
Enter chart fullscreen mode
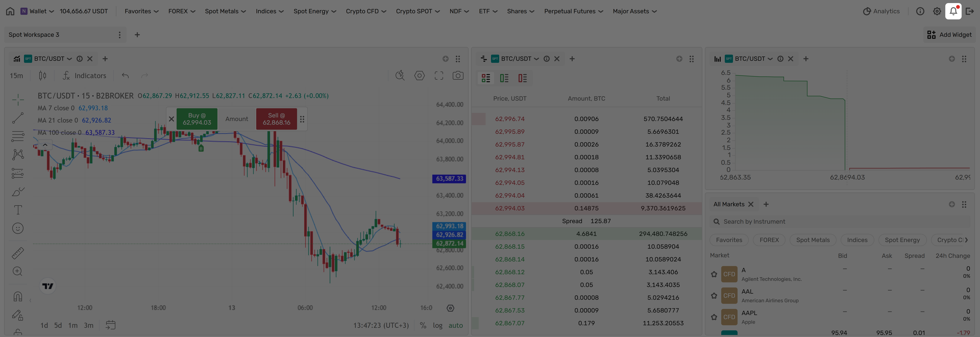[x=439, y=76]
